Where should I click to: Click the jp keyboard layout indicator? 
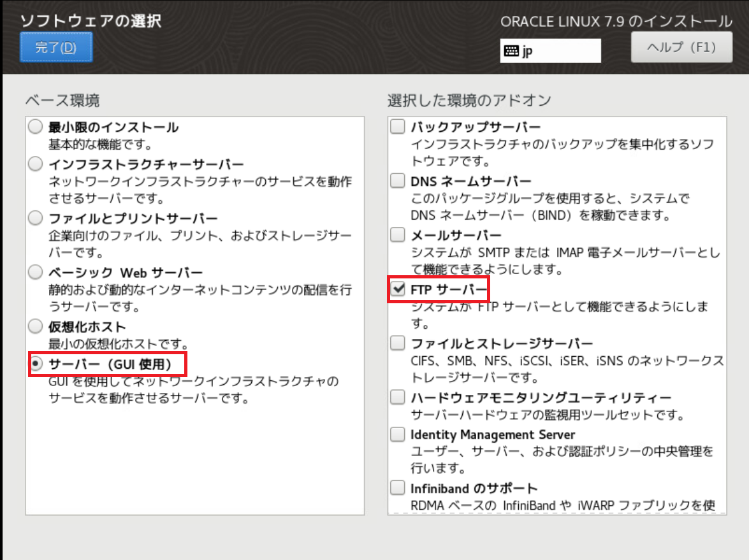point(550,50)
